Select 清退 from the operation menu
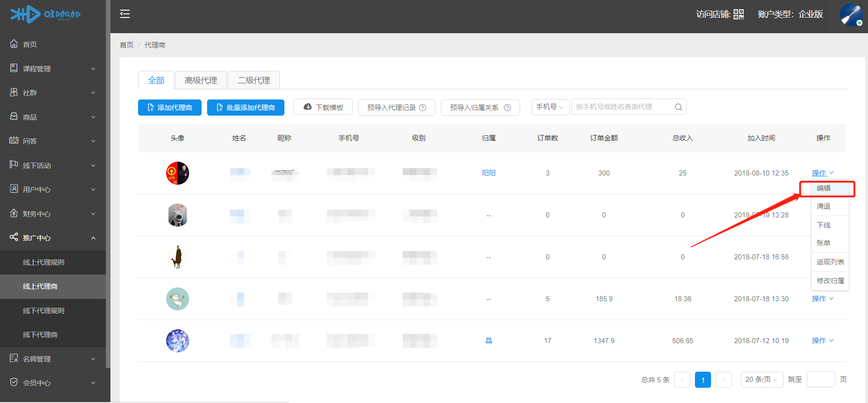This screenshot has height=403, width=868. pyautogui.click(x=830, y=206)
